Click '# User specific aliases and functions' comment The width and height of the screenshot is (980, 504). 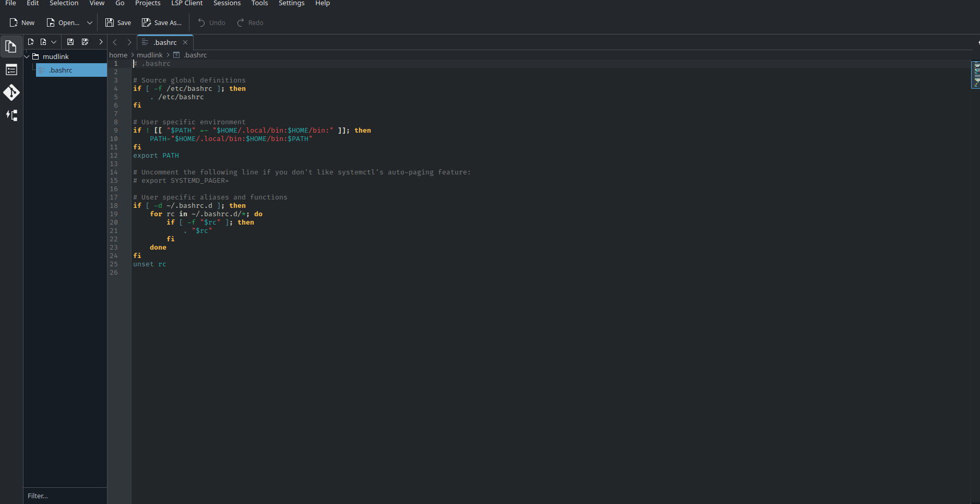[x=210, y=197]
